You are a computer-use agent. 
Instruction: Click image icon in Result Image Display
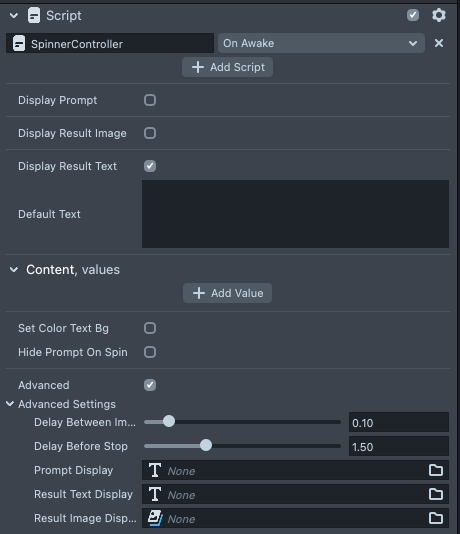155,518
